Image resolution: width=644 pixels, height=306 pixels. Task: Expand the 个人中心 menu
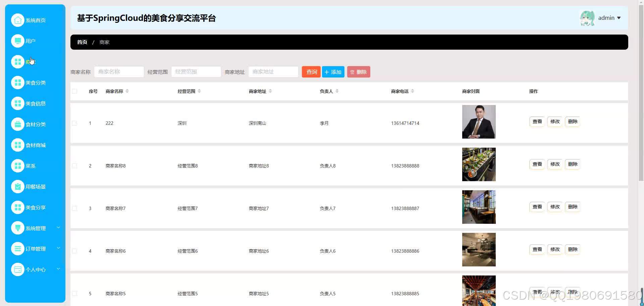(35, 269)
